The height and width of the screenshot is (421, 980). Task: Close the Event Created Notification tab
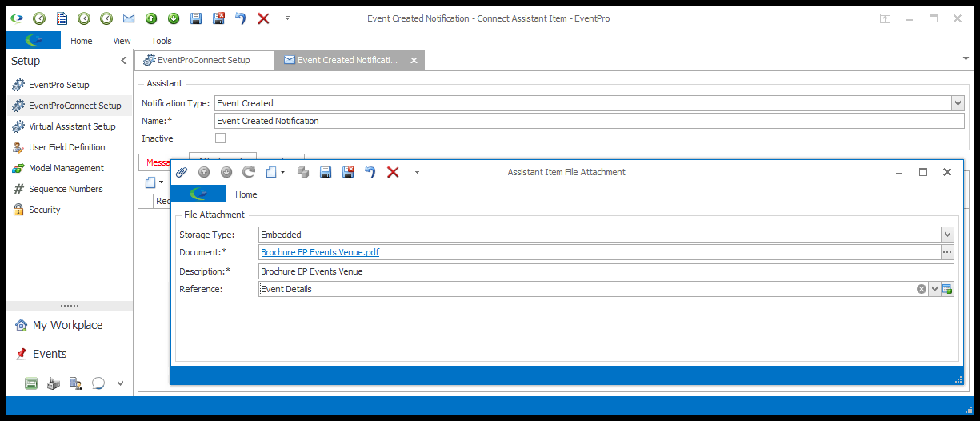pyautogui.click(x=414, y=60)
